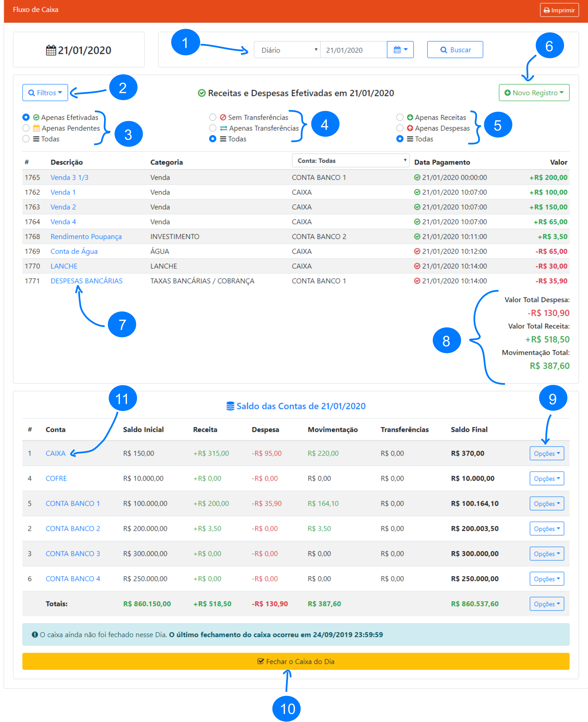Screen dimensions: 588x722
Task: Select the Apenas Pendentes radio option
Action: [x=26, y=128]
